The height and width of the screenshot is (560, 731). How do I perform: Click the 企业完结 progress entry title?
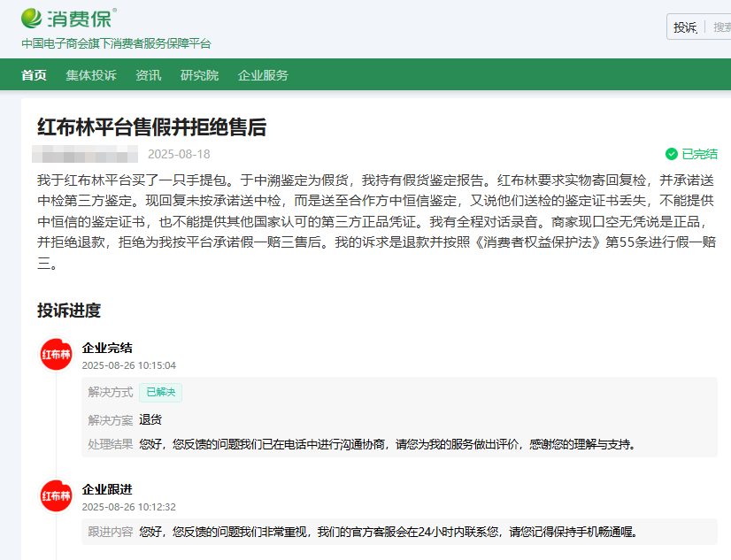point(107,348)
